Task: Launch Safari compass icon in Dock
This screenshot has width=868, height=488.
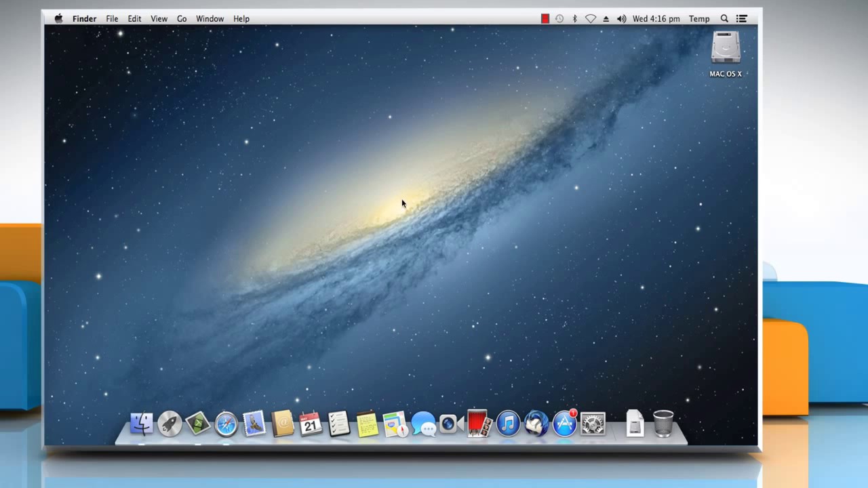Action: 226,424
